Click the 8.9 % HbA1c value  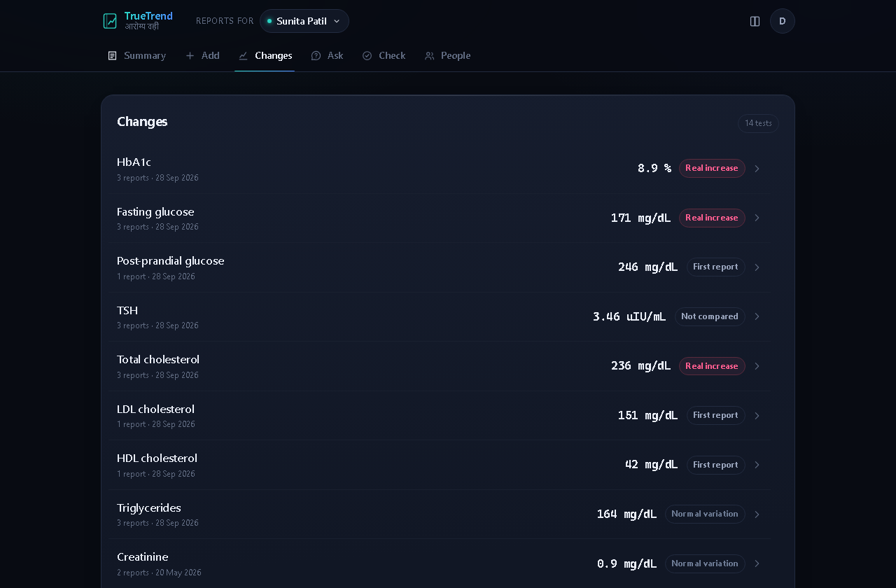point(654,168)
